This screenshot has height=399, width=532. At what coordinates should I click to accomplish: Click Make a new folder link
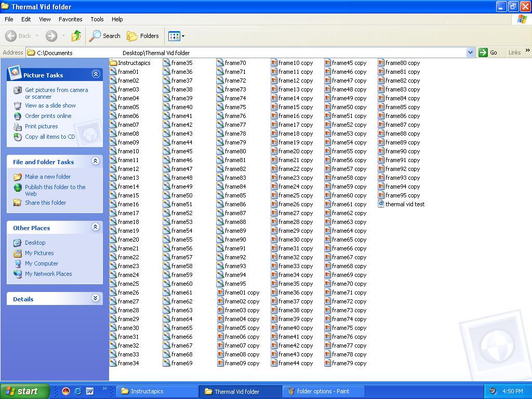click(x=48, y=177)
